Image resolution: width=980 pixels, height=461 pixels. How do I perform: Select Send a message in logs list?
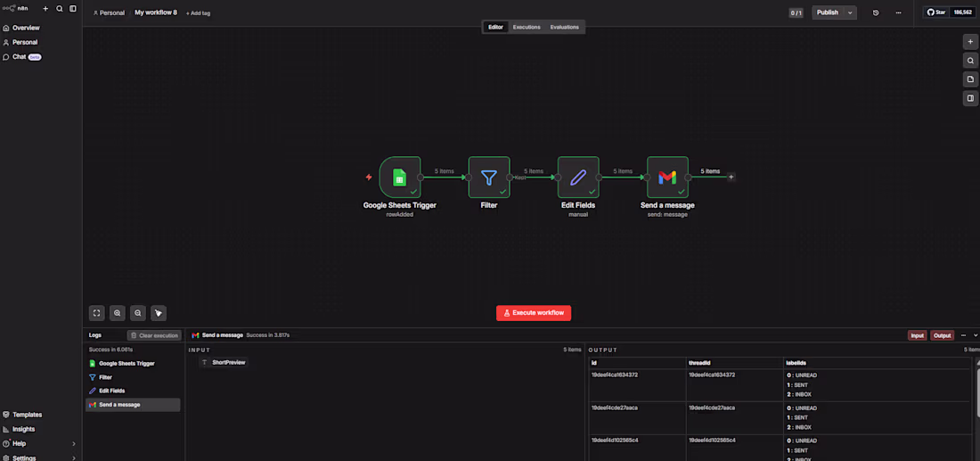pyautogui.click(x=133, y=405)
